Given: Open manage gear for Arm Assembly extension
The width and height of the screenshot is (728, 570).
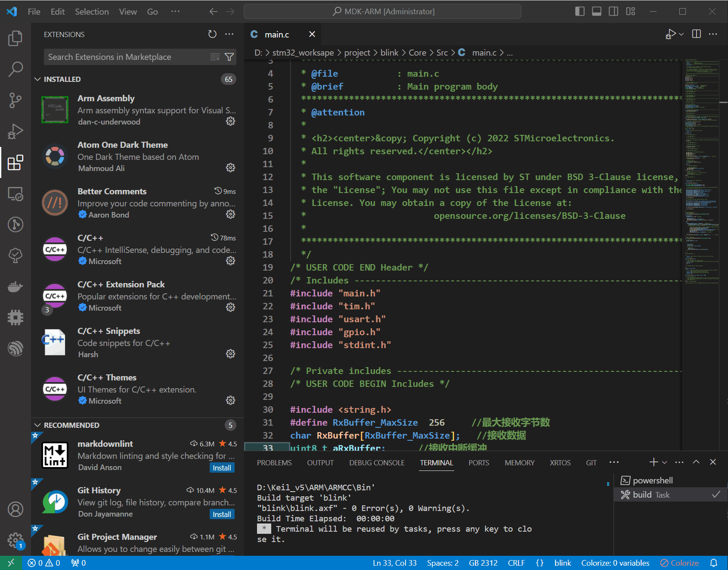Looking at the screenshot, I should point(231,121).
